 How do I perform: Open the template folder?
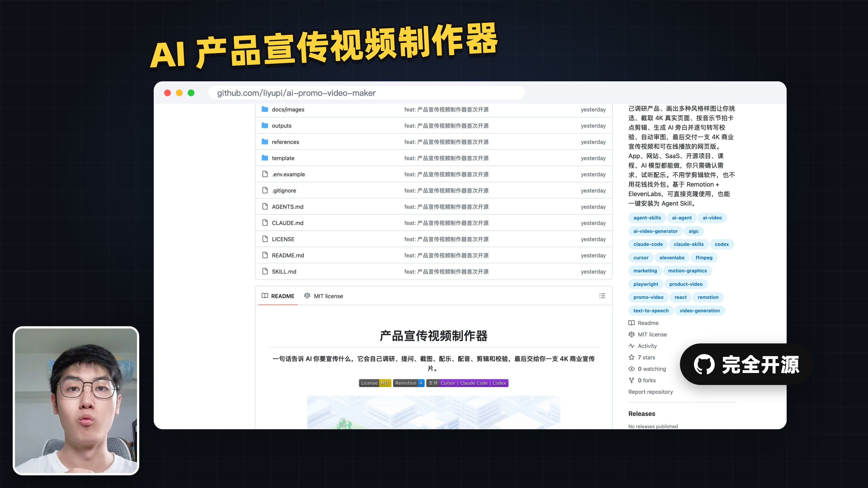tap(283, 158)
